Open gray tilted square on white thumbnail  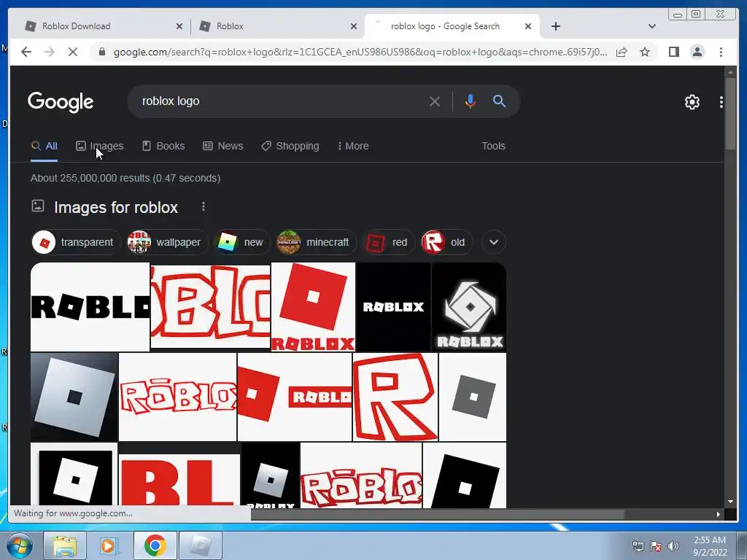pyautogui.click(x=473, y=397)
